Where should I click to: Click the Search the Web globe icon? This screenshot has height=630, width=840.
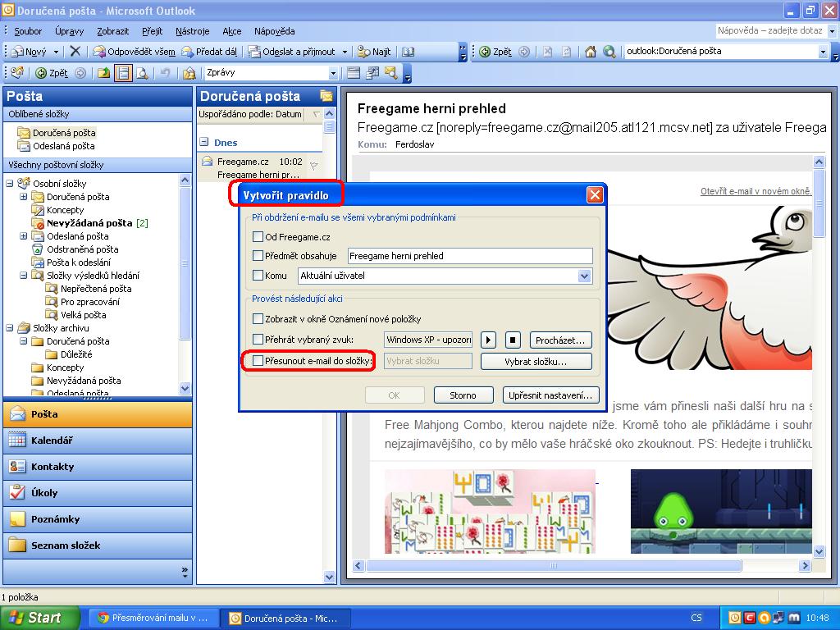(609, 52)
